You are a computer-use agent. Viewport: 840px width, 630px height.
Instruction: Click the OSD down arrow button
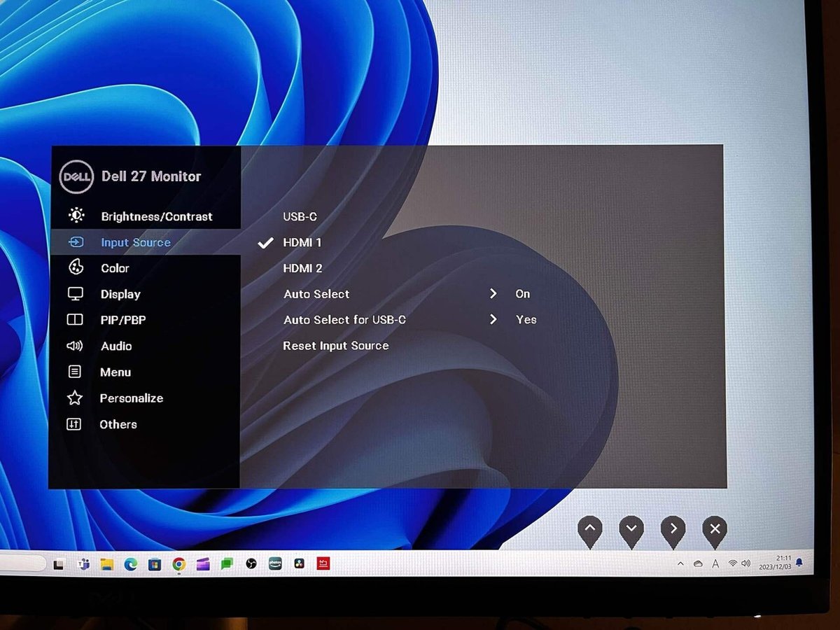tap(631, 531)
